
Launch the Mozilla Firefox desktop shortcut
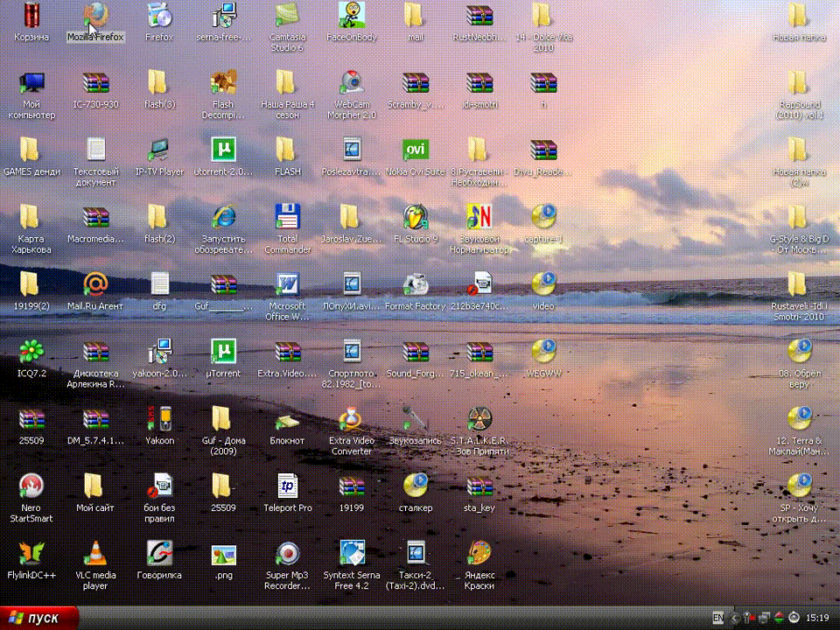tap(95, 16)
